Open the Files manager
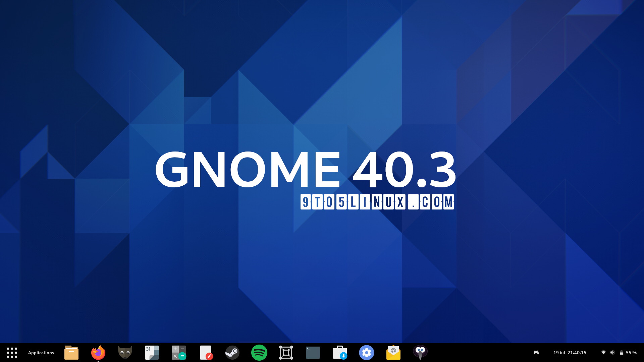The width and height of the screenshot is (644, 362). click(x=71, y=353)
